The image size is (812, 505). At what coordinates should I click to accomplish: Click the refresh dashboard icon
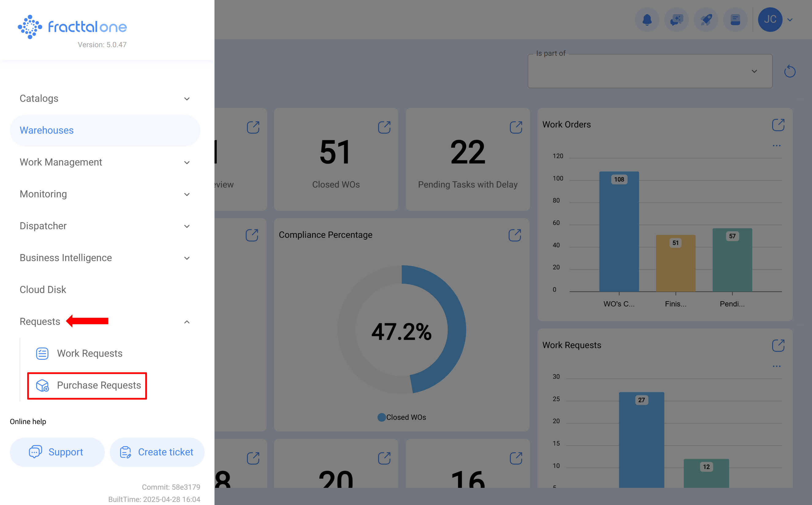coord(790,71)
